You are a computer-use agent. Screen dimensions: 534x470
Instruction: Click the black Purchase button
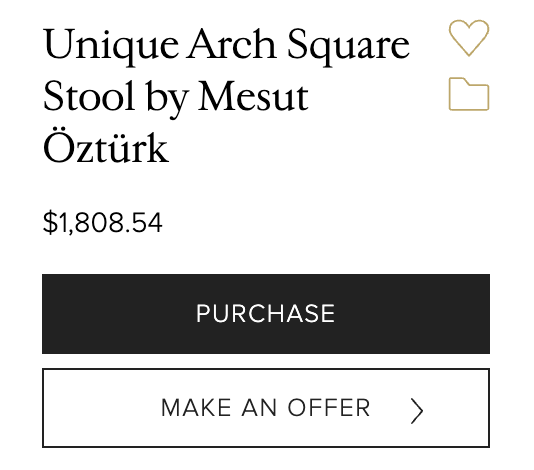266,314
